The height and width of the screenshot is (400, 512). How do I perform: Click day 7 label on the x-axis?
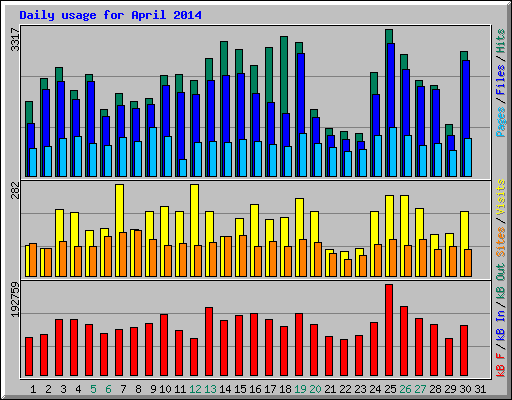(123, 389)
